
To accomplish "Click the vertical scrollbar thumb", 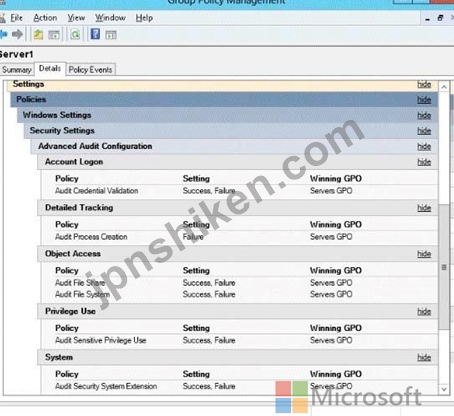I will [x=444, y=267].
